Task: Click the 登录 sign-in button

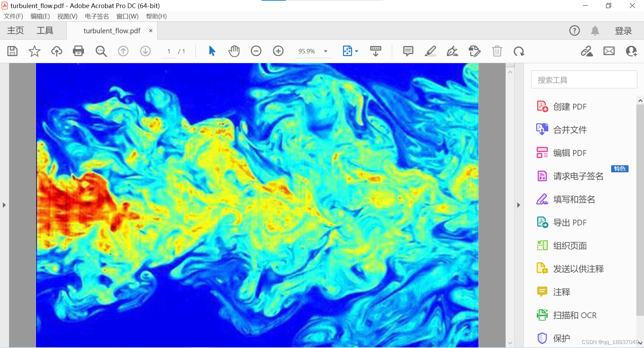Action: (623, 31)
